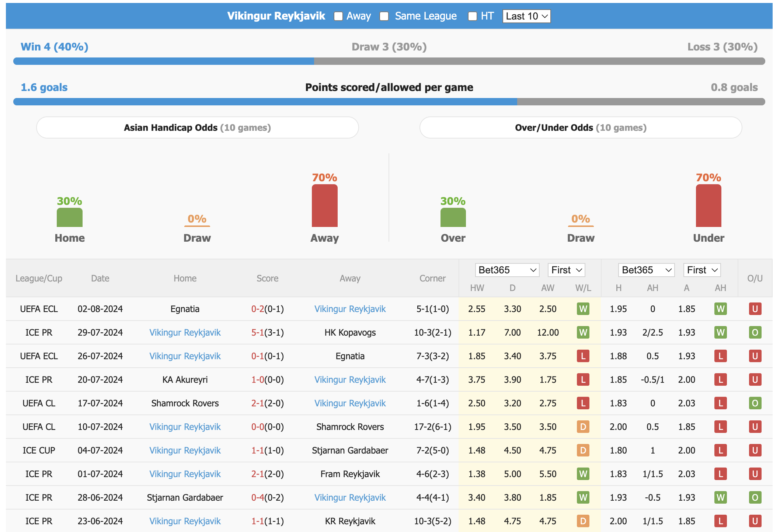Image resolution: width=780 pixels, height=532 pixels.
Task: Click the O badge in 17-07-2024 row
Action: coord(755,403)
